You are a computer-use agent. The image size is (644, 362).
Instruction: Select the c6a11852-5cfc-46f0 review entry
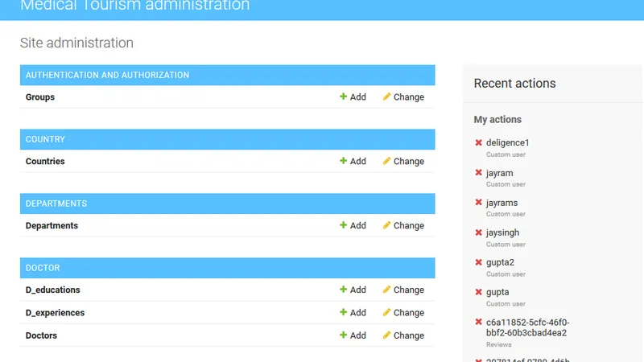(528, 327)
